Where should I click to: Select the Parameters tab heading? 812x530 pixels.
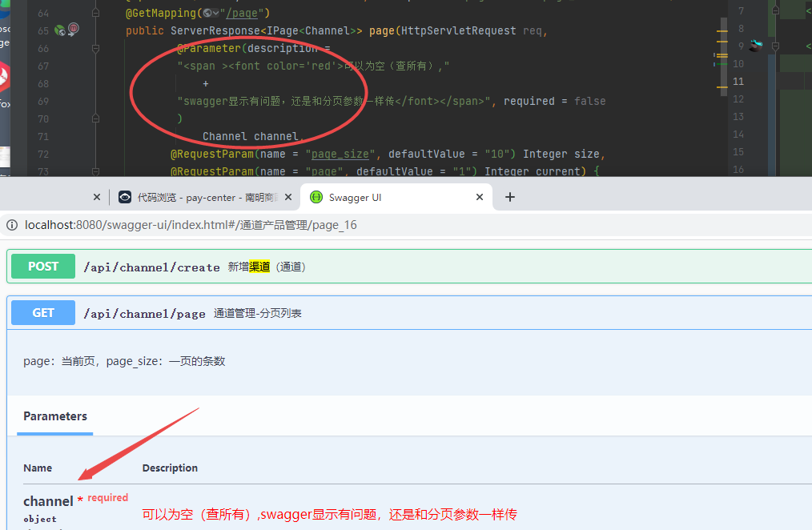(55, 416)
